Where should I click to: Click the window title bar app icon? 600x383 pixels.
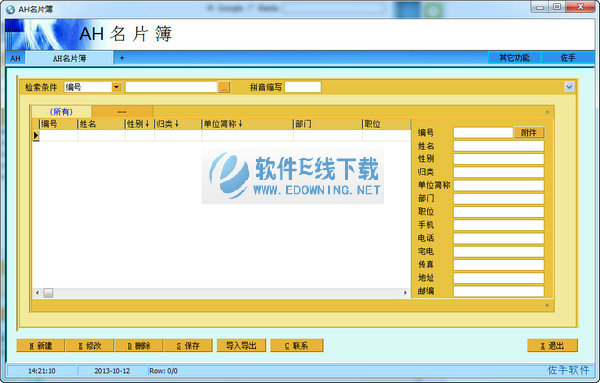click(x=11, y=9)
